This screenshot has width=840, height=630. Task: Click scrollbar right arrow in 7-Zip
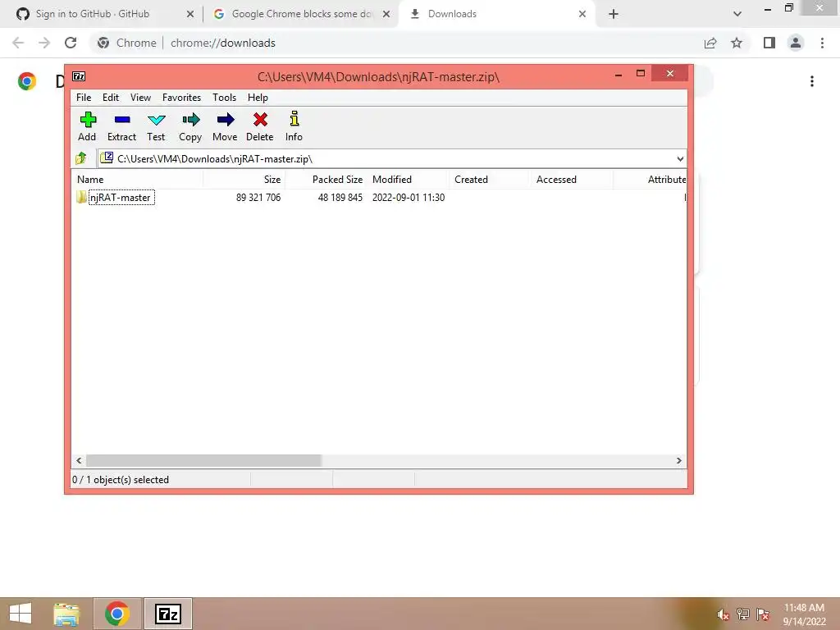coord(678,461)
